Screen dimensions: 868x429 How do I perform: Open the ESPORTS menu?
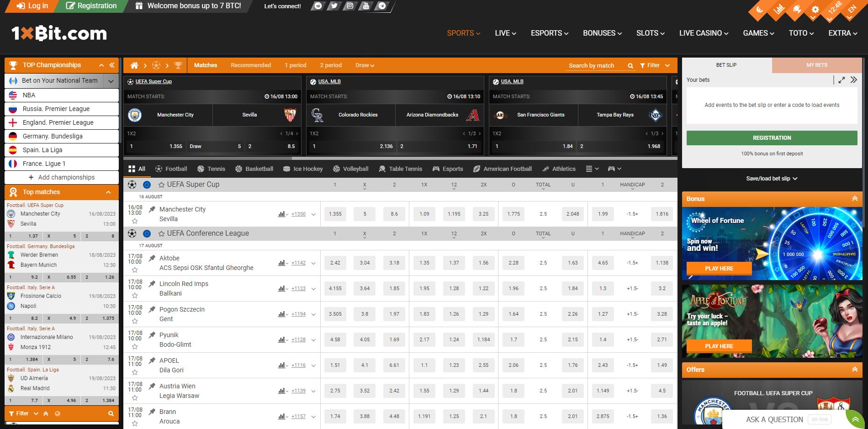549,33
